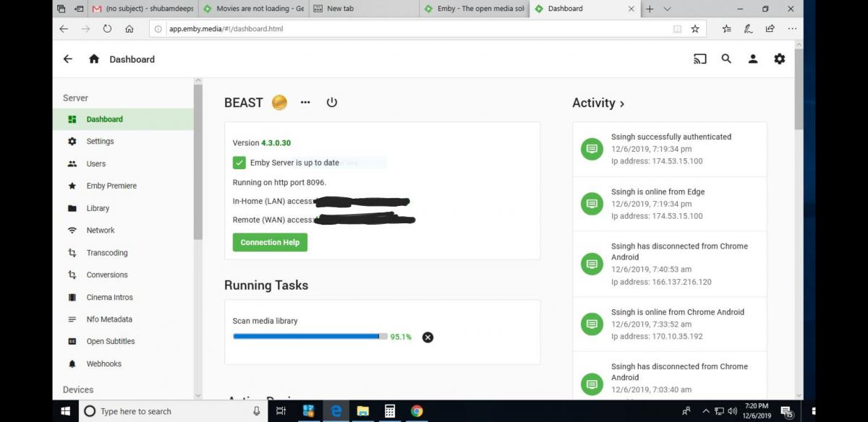The height and width of the screenshot is (422, 868).
Task: Click the taskbar search box
Action: tap(172, 411)
